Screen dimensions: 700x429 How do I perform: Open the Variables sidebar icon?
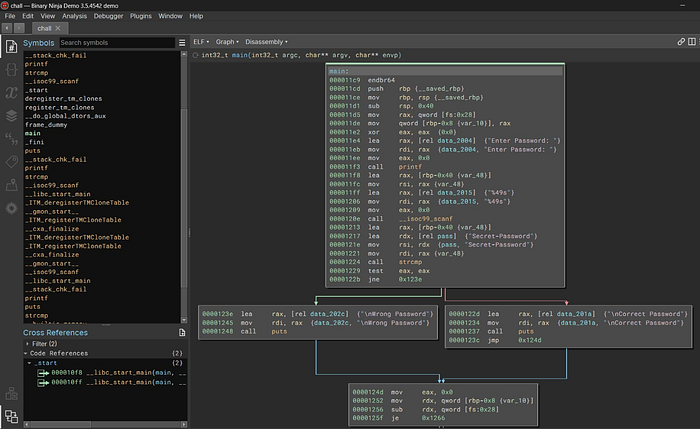pos(10,93)
